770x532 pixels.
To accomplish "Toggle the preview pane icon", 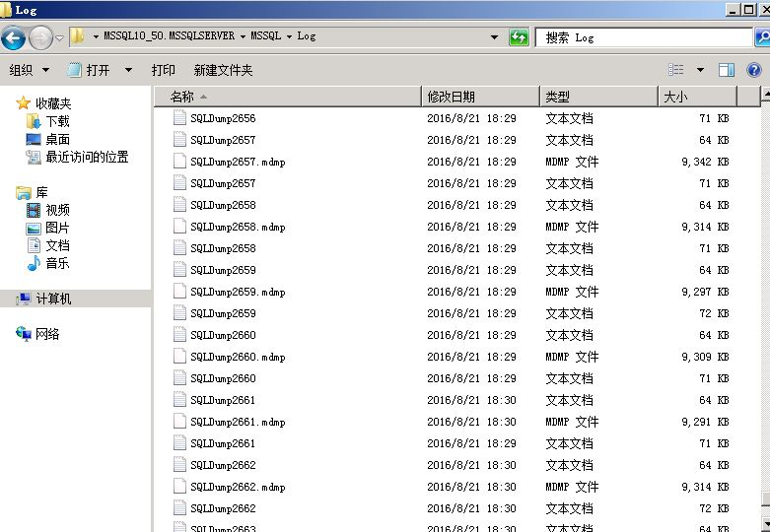I will pos(727,70).
